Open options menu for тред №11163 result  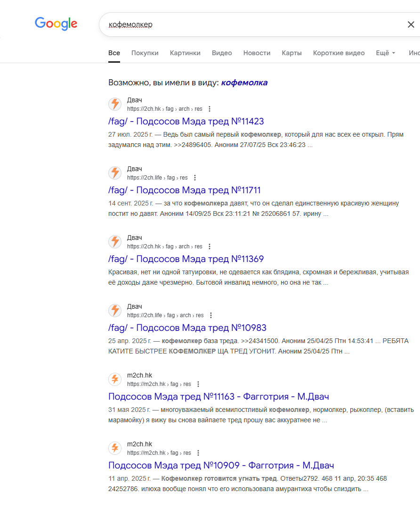198,384
